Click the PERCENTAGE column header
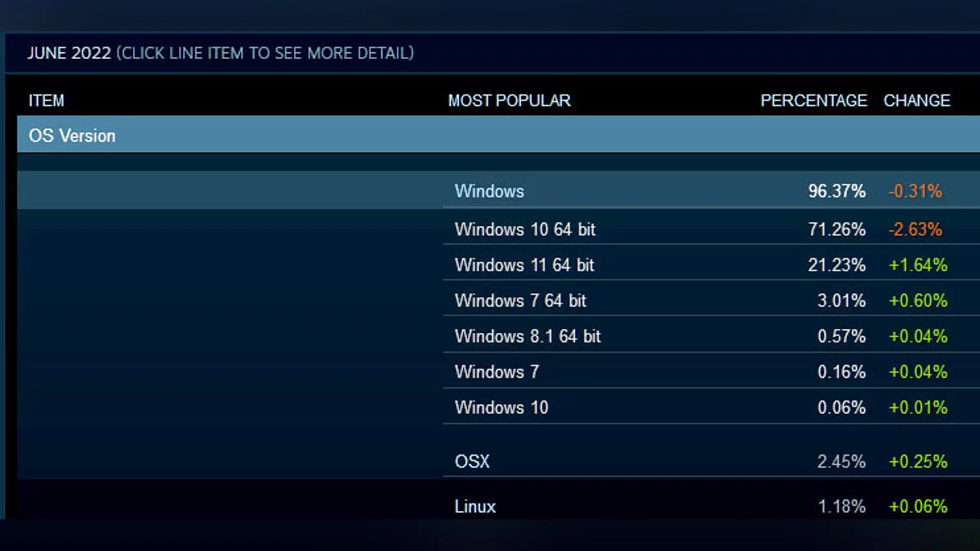Screen dimensions: 980x551 point(813,100)
